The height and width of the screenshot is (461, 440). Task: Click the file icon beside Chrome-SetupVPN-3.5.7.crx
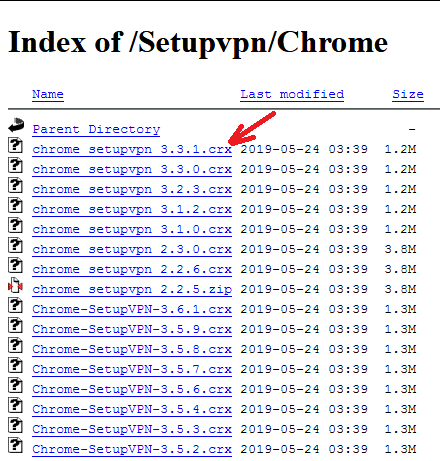[x=15, y=366]
